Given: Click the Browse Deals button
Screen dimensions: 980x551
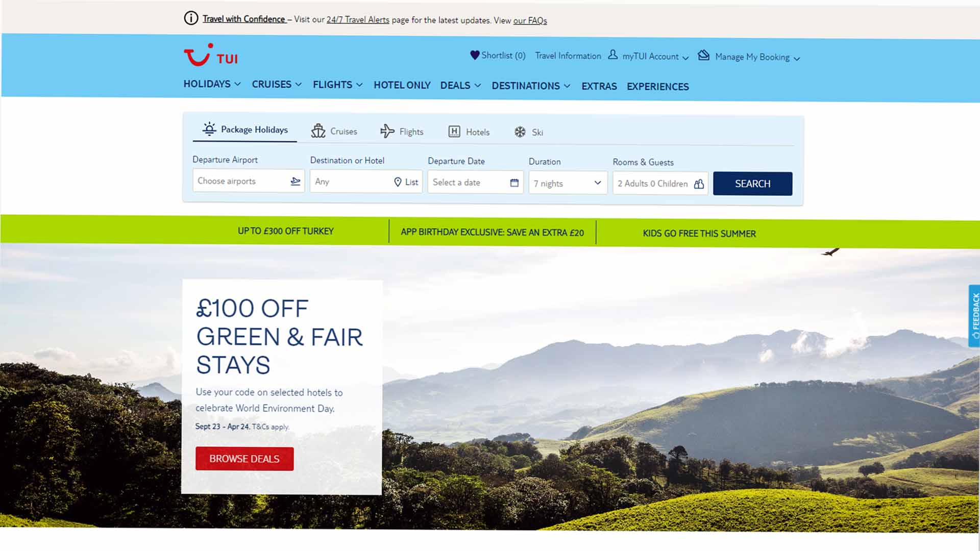Looking at the screenshot, I should click(x=244, y=459).
